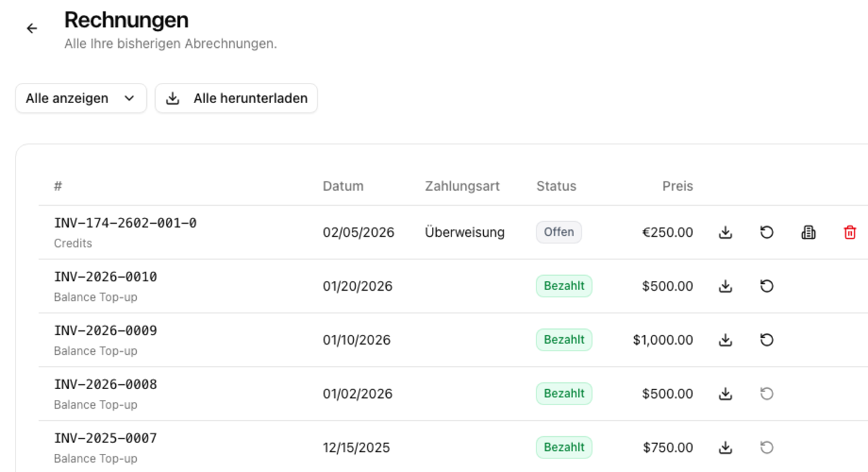Select invoice number INV-2026-0009
Viewport: 868px width, 472px height.
pos(106,331)
